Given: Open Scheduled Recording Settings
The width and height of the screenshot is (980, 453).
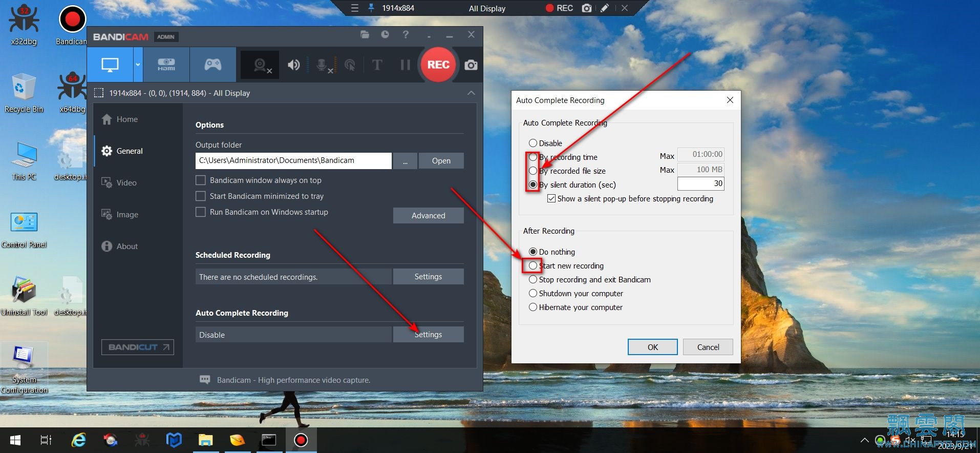Looking at the screenshot, I should click(x=429, y=277).
